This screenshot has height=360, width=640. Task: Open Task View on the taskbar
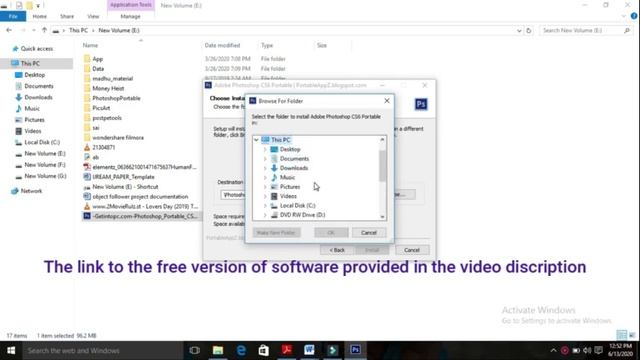[195, 350]
